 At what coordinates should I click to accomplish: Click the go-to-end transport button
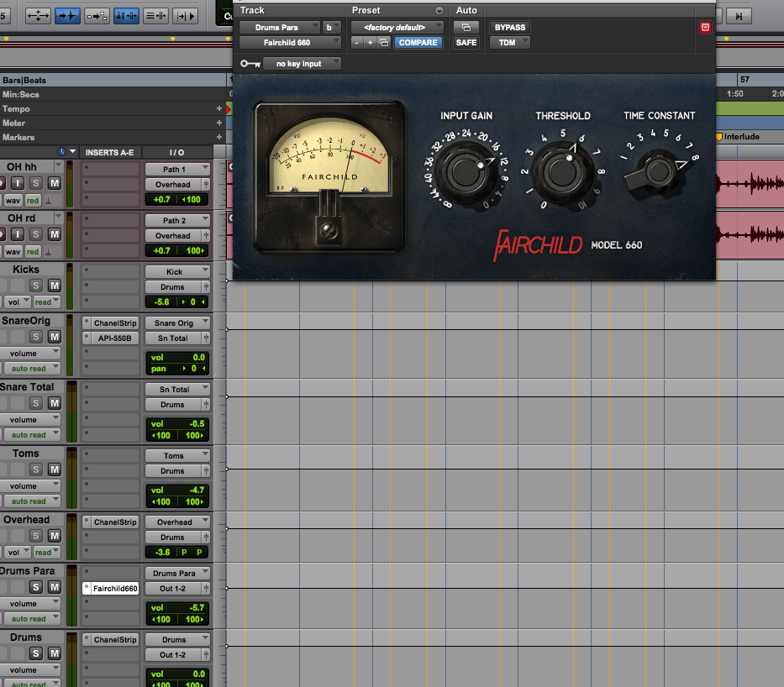pos(739,16)
